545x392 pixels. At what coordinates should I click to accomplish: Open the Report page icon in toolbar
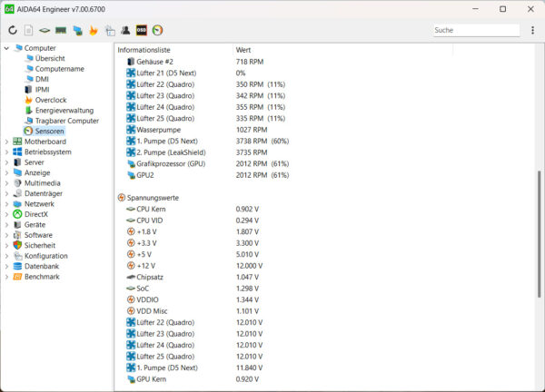28,30
